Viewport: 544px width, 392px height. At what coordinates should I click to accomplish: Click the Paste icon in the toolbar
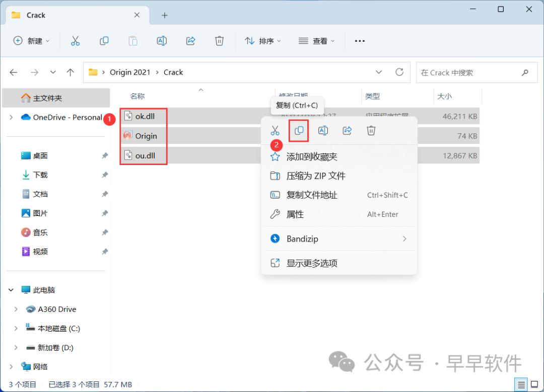coord(133,41)
